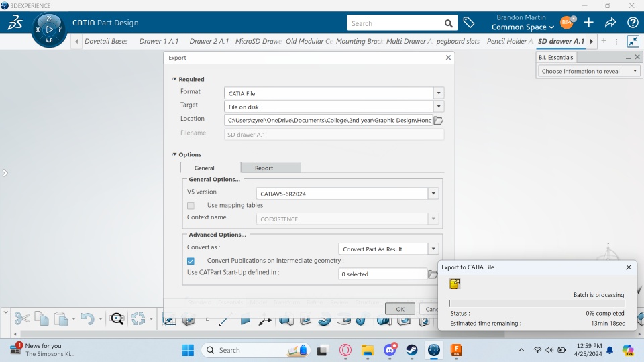Click OK in the Export dialog
The image size is (644, 362).
pos(400,309)
